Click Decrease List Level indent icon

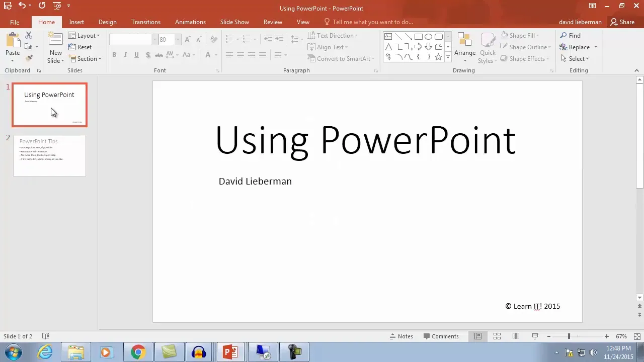(268, 39)
